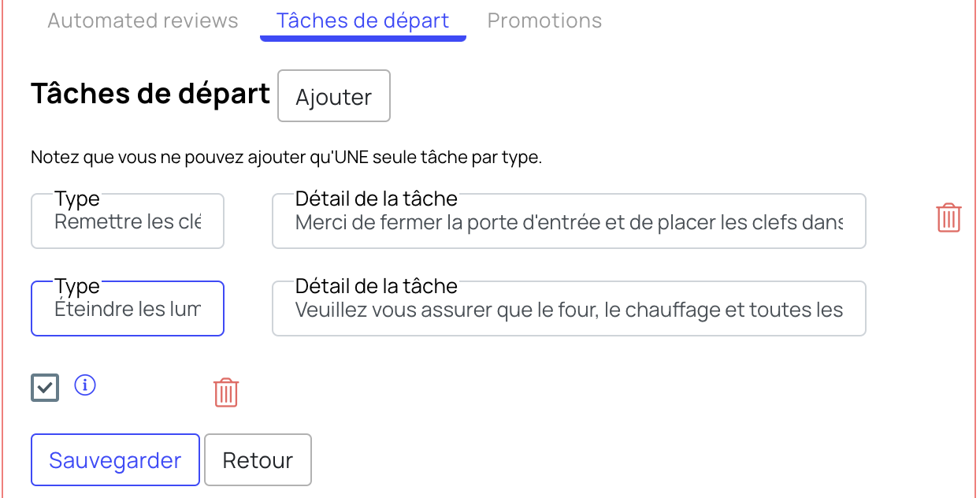This screenshot has height=498, width=980.
Task: Edit the detail text starting 'Merci de fermer'
Action: tap(569, 221)
